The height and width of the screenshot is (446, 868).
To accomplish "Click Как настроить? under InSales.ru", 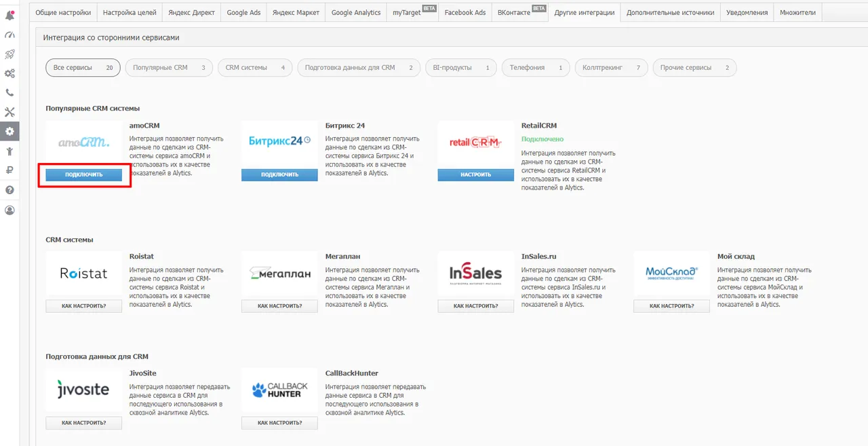I will pyautogui.click(x=475, y=306).
